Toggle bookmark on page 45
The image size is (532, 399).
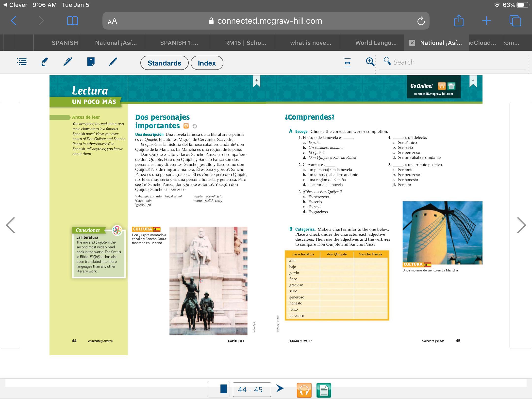coord(473,81)
